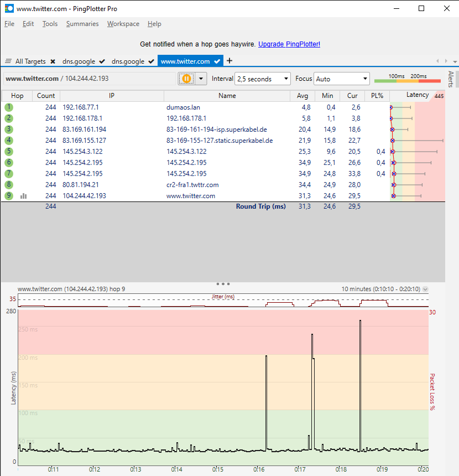The width and height of the screenshot is (459, 476).
Task: Open the Summaries menu
Action: click(82, 24)
